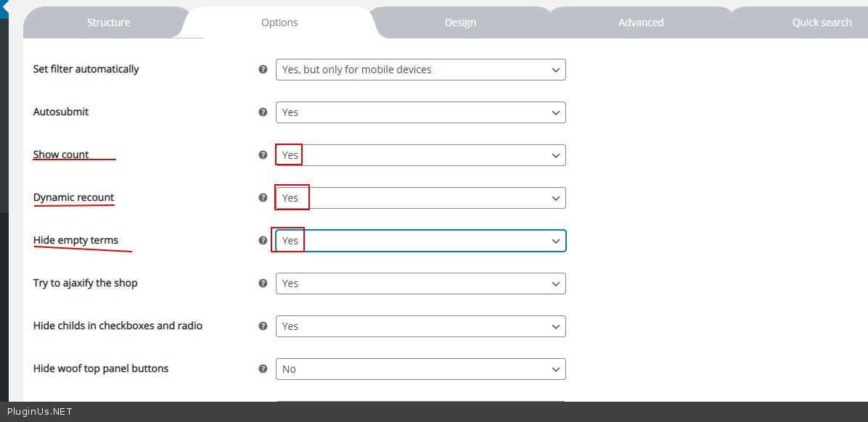Go to the Quick search tab

pos(822,22)
